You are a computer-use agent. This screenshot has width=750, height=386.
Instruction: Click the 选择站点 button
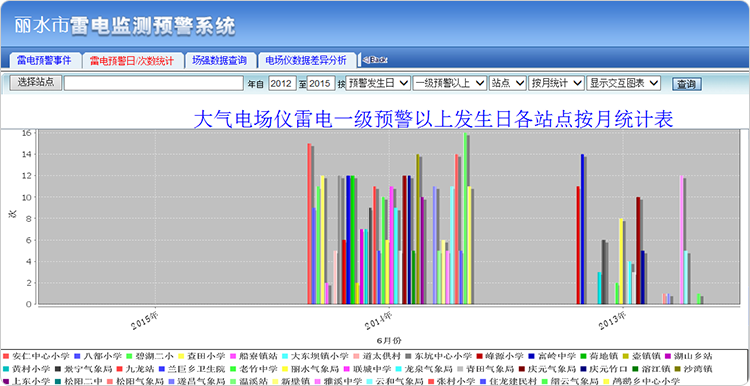coord(35,82)
